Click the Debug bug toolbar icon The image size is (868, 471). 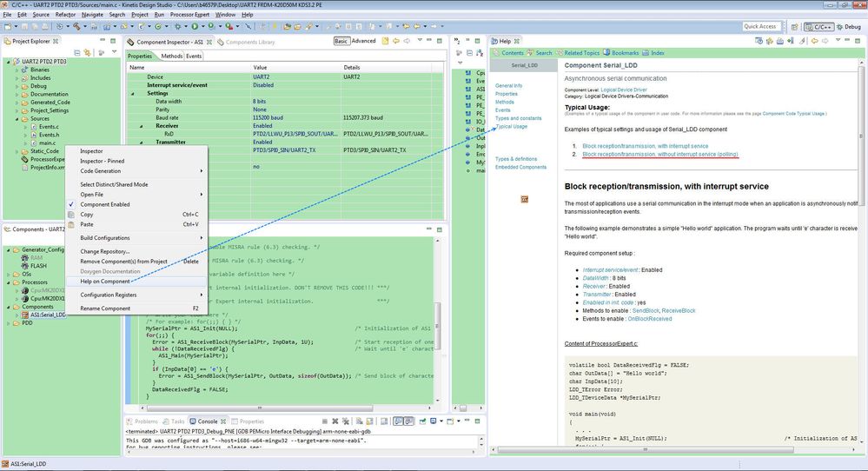click(178, 26)
